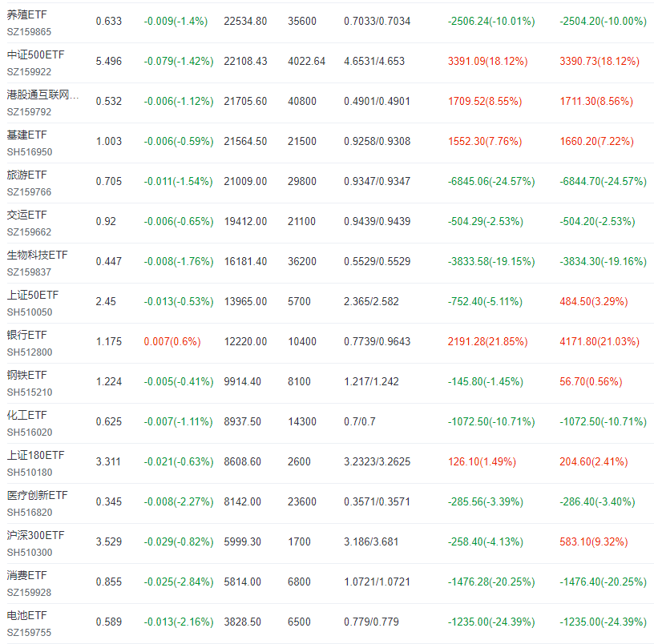Open the 化工ETF fund name
Screen dimensions: 654x644
(x=26, y=415)
